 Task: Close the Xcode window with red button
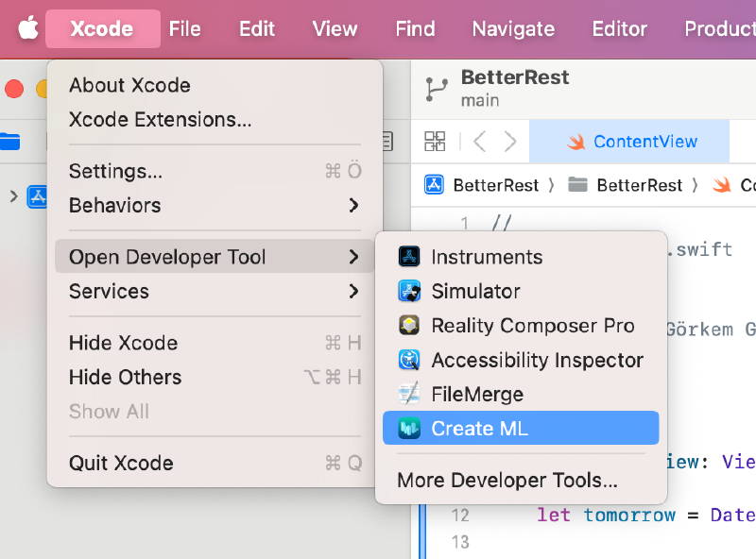(x=14, y=89)
